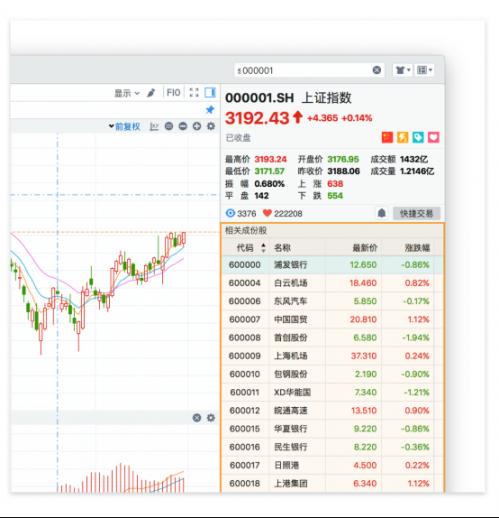Select row 600015 华夏银行

(x=332, y=429)
